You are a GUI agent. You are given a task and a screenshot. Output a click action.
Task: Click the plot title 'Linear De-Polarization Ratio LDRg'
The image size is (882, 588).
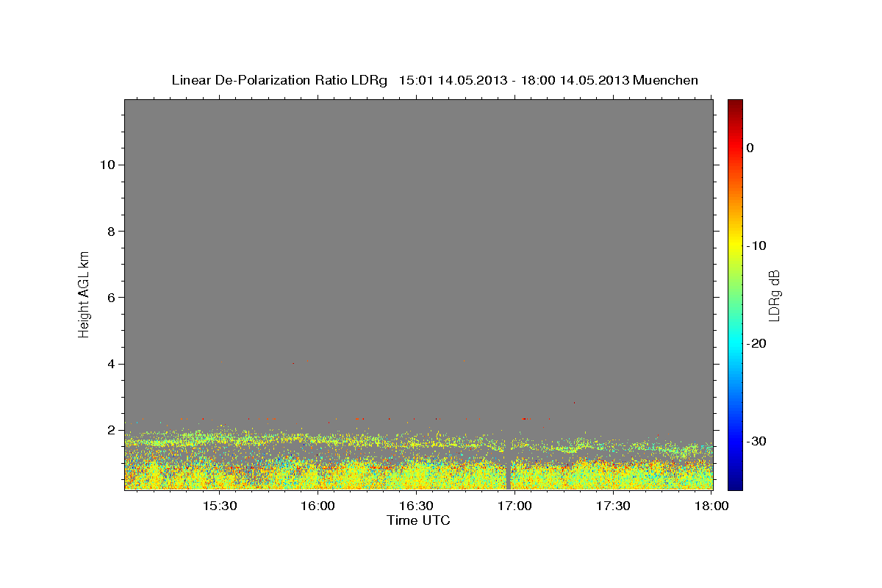click(279, 80)
